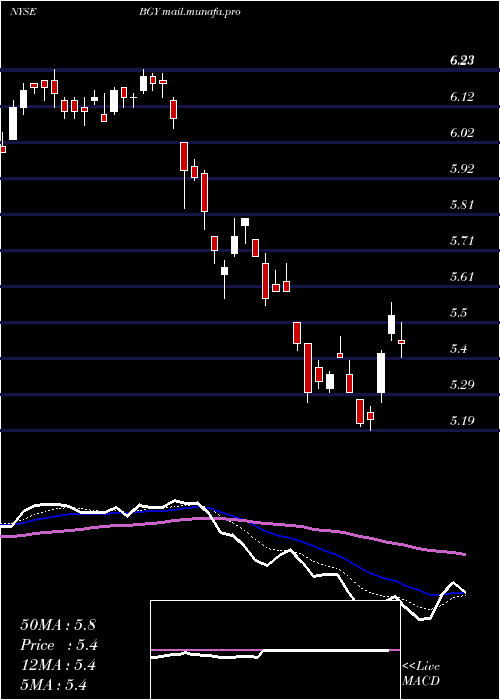Click the <<Live MACD label

click(x=421, y=674)
